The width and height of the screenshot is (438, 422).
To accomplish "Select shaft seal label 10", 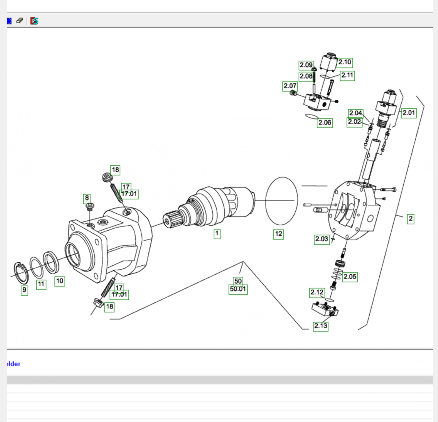I will [x=59, y=281].
